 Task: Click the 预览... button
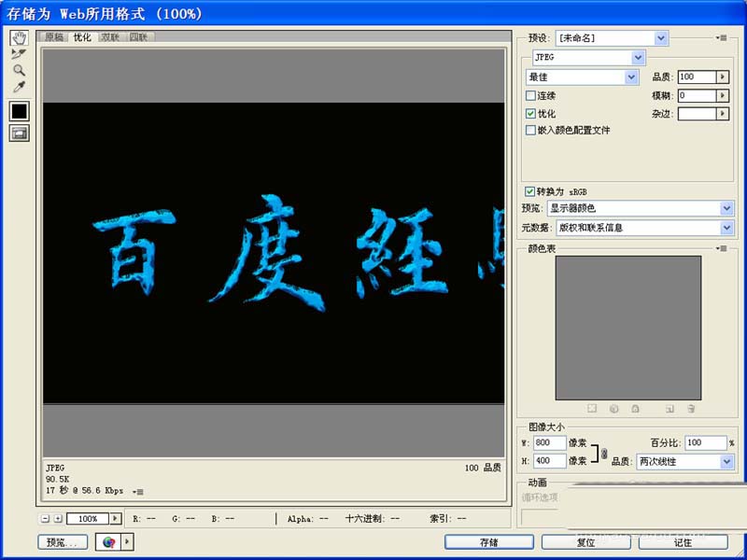63,542
